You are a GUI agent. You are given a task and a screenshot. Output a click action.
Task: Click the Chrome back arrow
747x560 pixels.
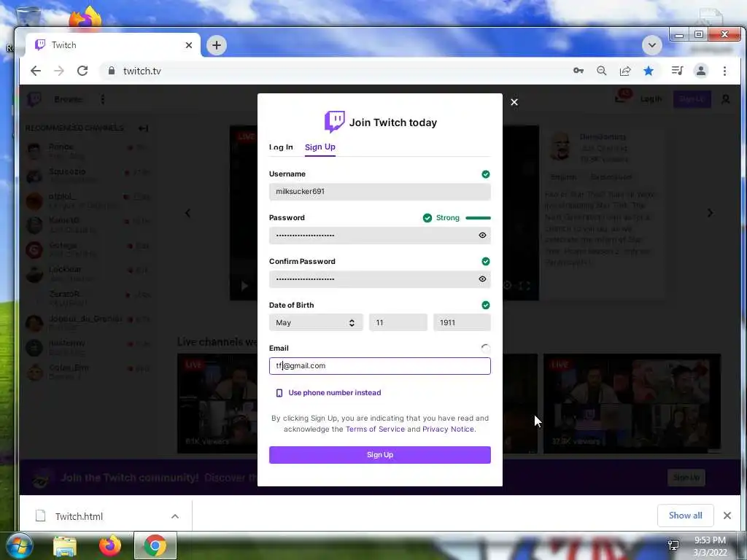[36, 71]
